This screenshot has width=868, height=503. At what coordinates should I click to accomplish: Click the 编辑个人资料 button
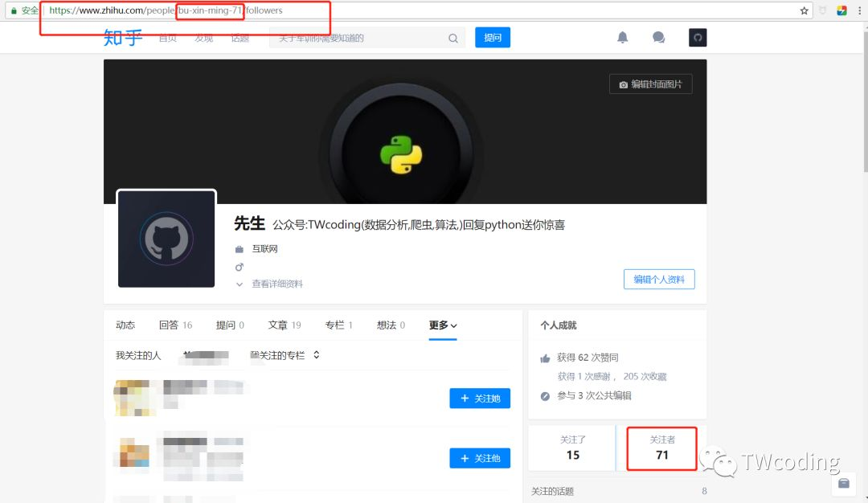point(659,280)
